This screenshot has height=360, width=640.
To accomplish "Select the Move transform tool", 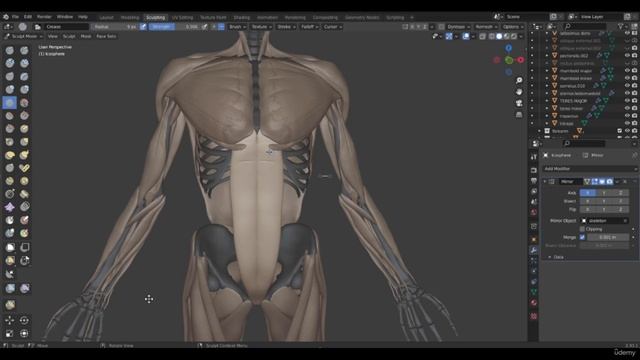I will (x=10, y=320).
